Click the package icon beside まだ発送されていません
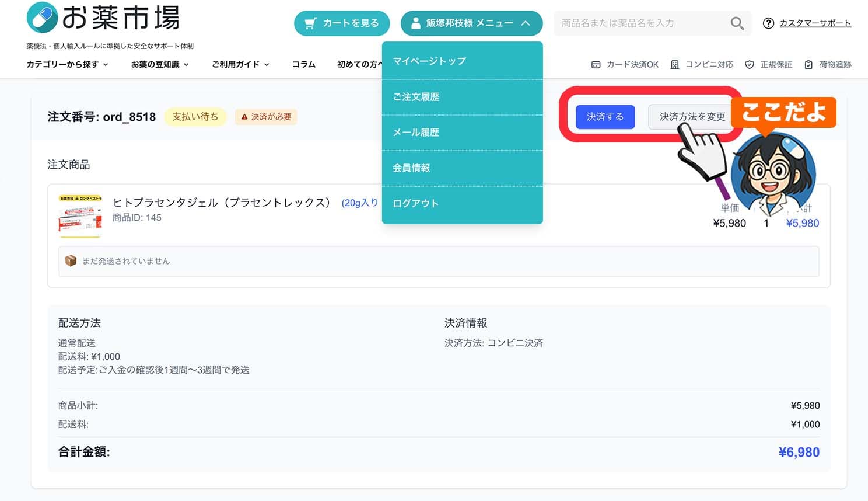Screen dimensions: 868x501 (71, 261)
